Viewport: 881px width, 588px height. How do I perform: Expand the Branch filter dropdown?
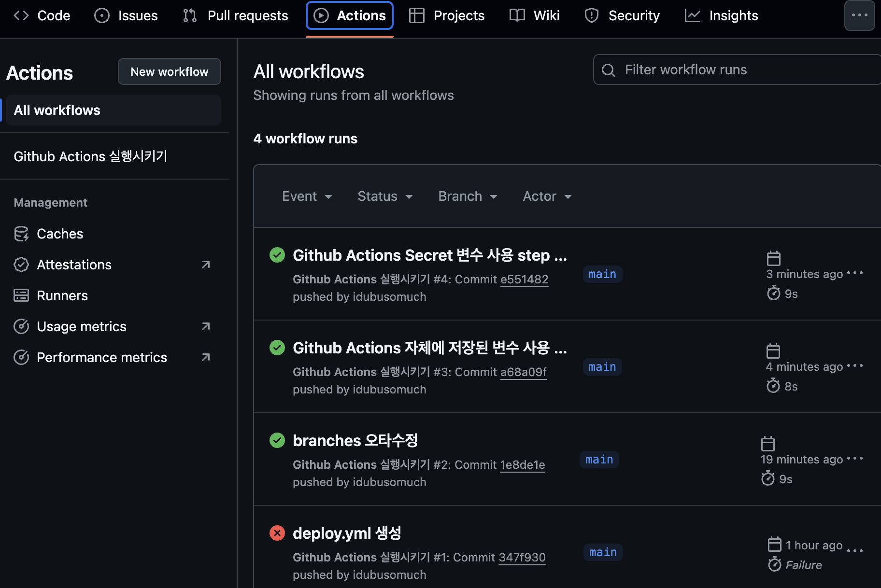[x=468, y=196]
